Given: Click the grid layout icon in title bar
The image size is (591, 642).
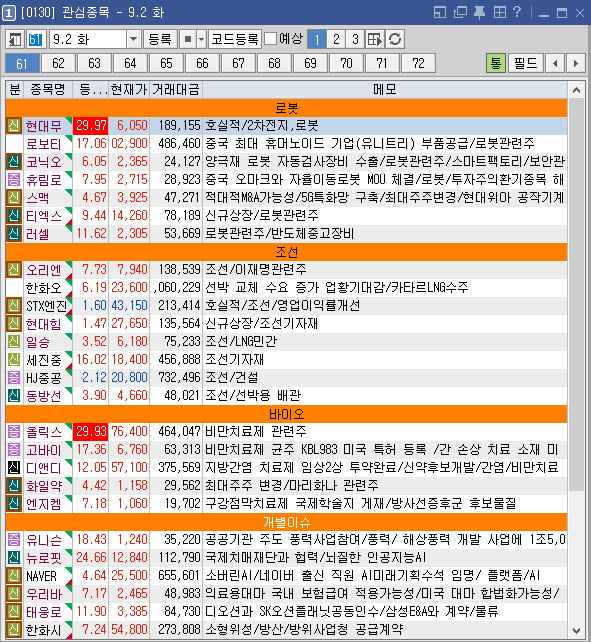Looking at the screenshot, I should 500,13.
